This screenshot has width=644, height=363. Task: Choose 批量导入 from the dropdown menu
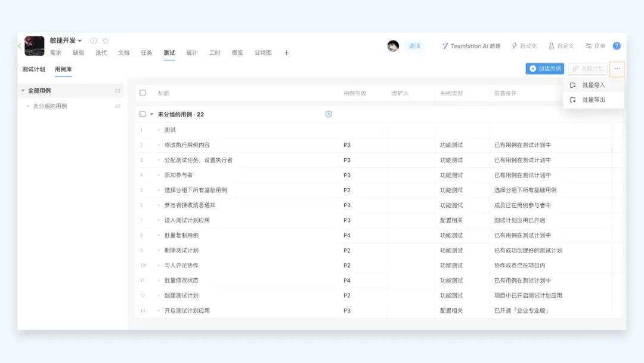point(593,85)
